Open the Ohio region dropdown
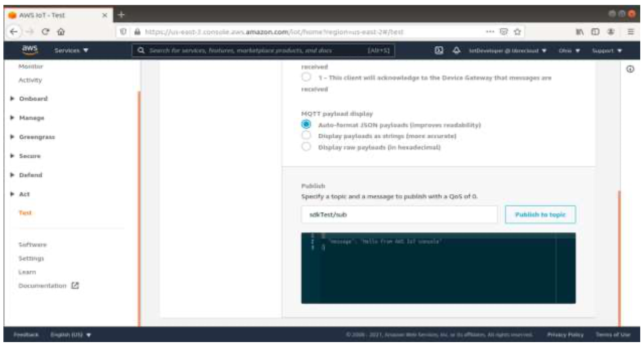 pos(569,50)
